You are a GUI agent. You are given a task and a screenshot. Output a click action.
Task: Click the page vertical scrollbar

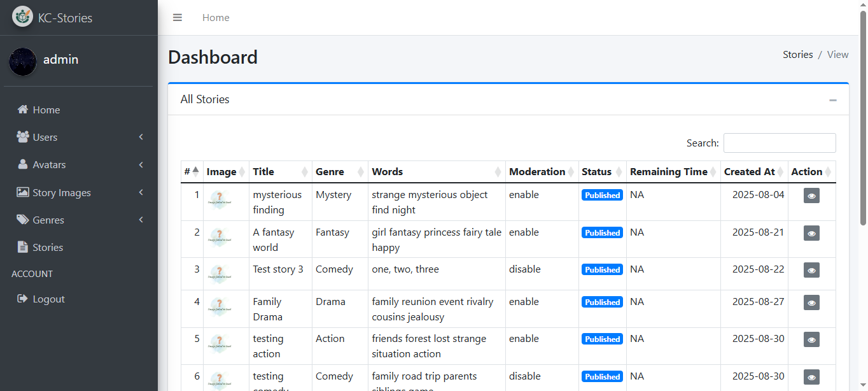pos(863,118)
